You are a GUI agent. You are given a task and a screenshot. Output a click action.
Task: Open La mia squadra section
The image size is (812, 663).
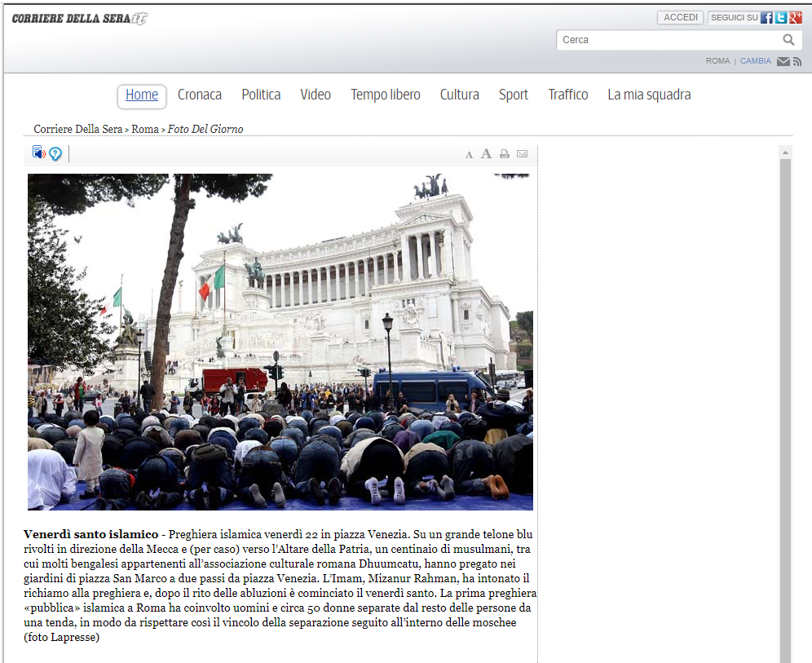point(649,95)
